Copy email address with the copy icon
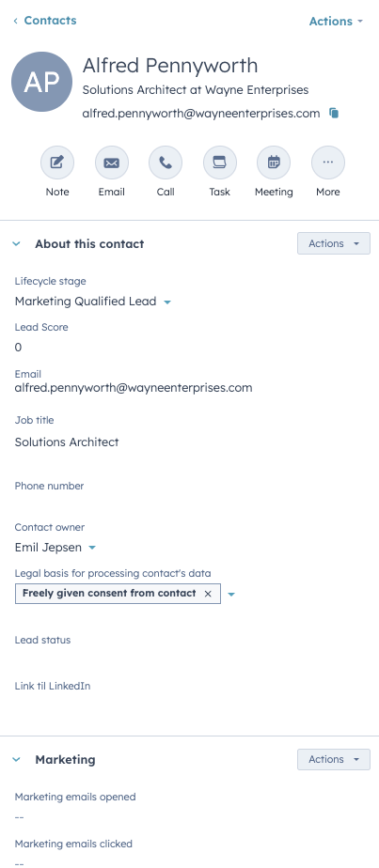 click(x=334, y=113)
